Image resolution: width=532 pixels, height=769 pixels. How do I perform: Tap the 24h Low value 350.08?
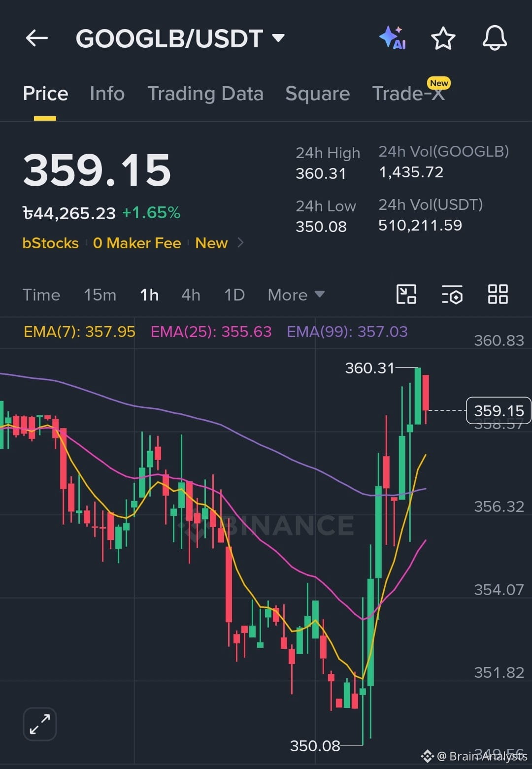[x=321, y=227]
